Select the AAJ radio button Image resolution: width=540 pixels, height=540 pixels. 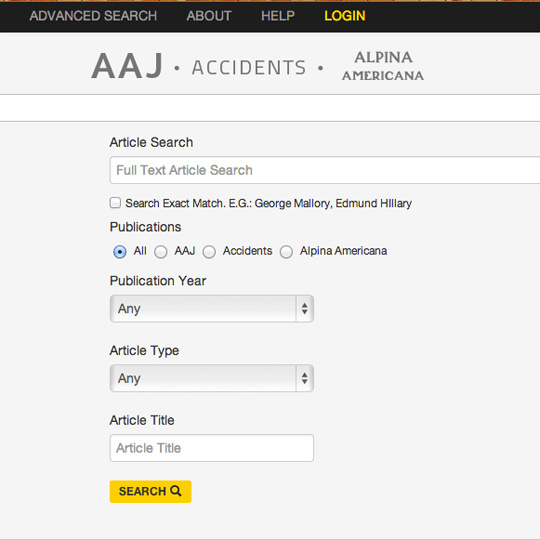(161, 252)
